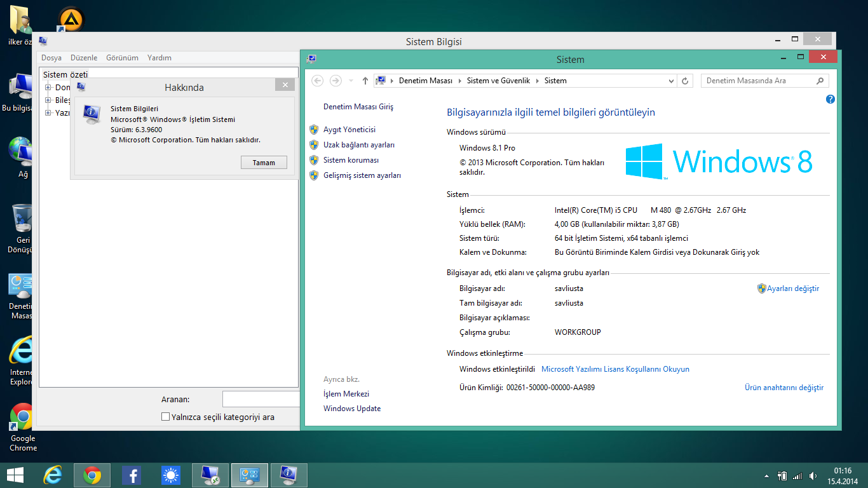Click the info icon in Hakkında dialog

coord(92,114)
